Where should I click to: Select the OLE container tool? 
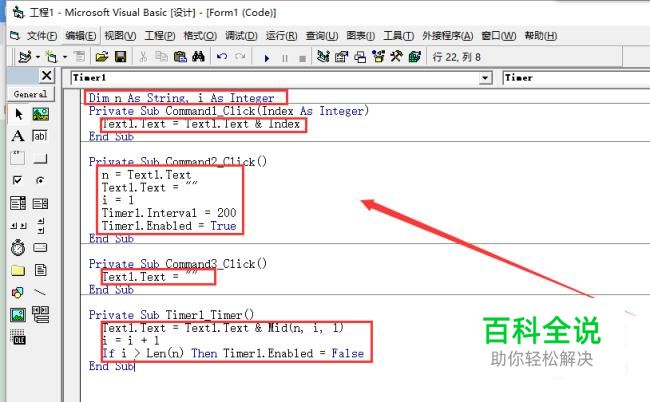coord(18,337)
